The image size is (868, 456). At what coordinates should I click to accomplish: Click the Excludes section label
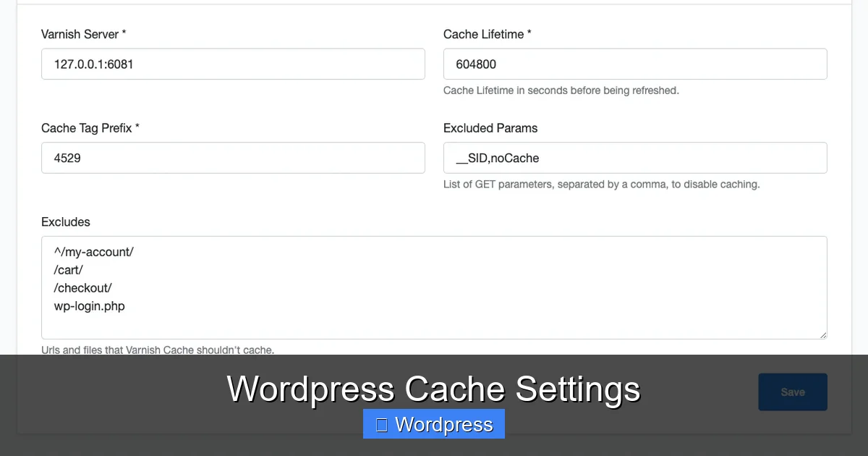pos(66,222)
